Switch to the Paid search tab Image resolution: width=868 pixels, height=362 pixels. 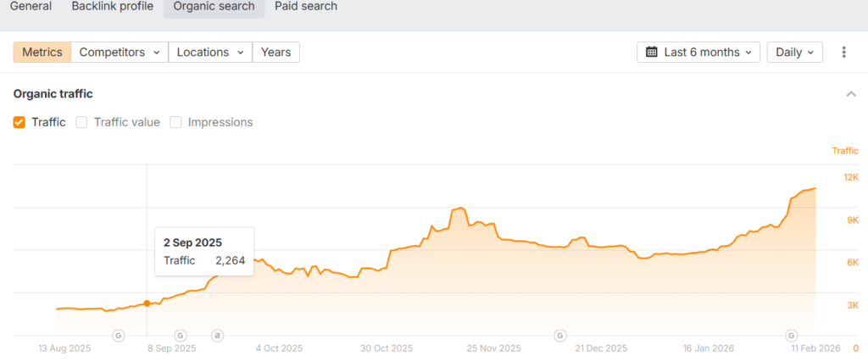click(x=306, y=7)
